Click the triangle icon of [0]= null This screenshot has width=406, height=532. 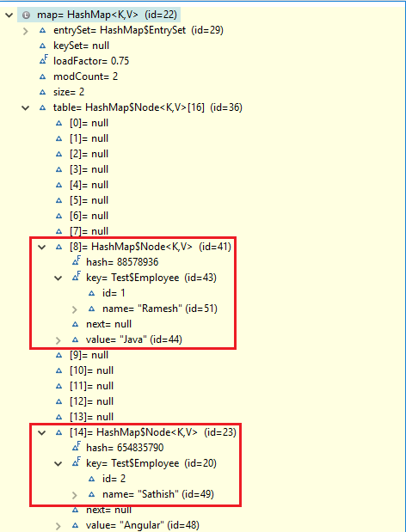[59, 123]
